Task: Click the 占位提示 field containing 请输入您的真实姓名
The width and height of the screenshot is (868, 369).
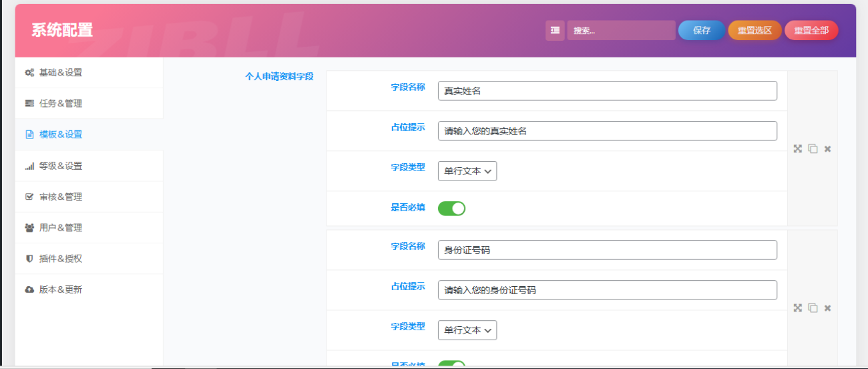Action: pos(607,131)
